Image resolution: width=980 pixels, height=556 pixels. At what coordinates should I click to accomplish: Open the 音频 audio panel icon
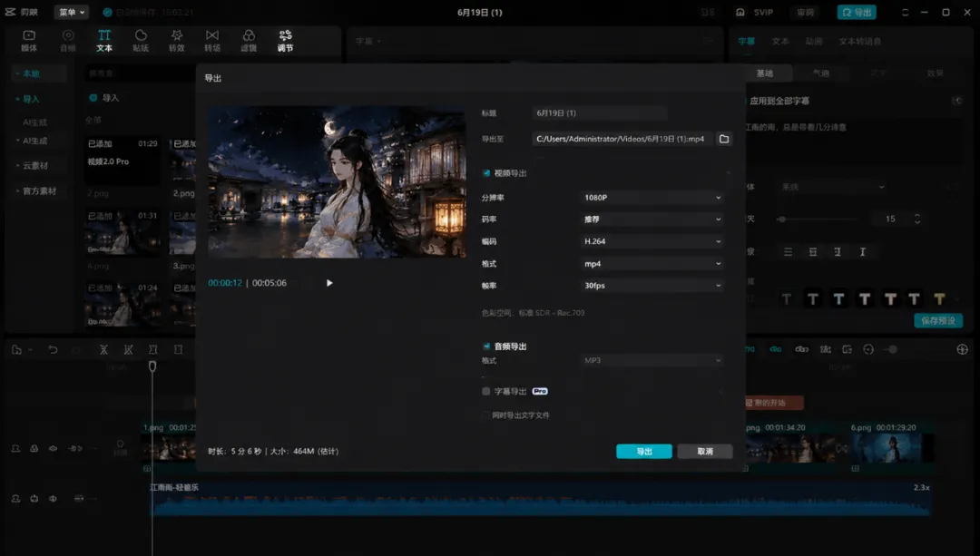[x=67, y=40]
